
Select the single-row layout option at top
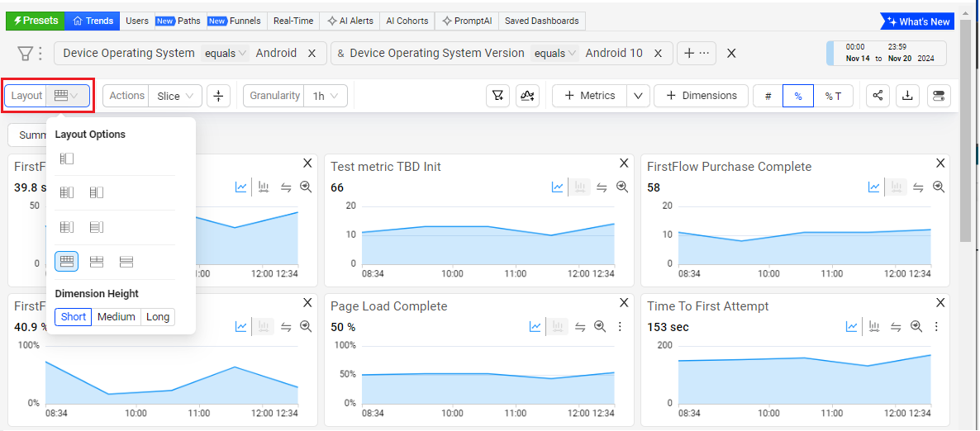tap(67, 159)
